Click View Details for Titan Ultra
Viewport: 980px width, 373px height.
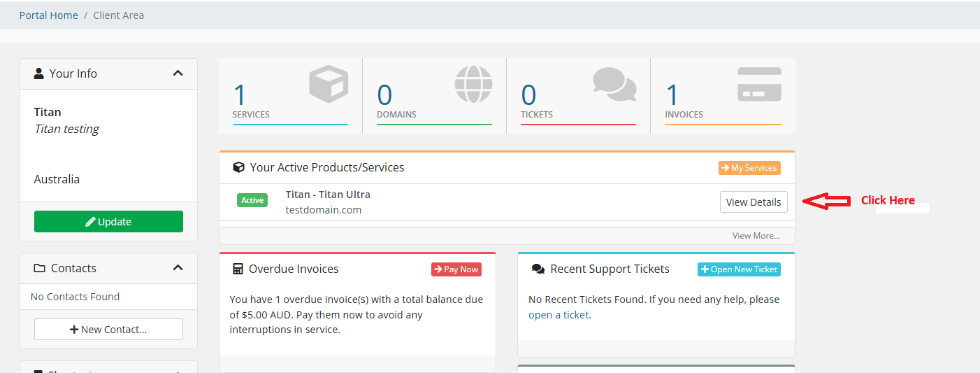pos(753,202)
